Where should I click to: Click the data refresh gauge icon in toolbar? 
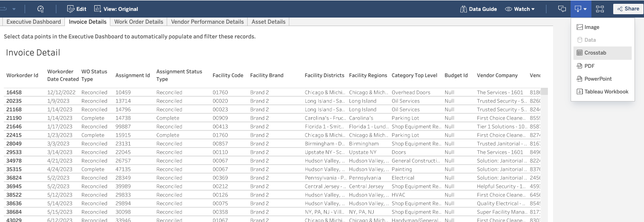40,9
